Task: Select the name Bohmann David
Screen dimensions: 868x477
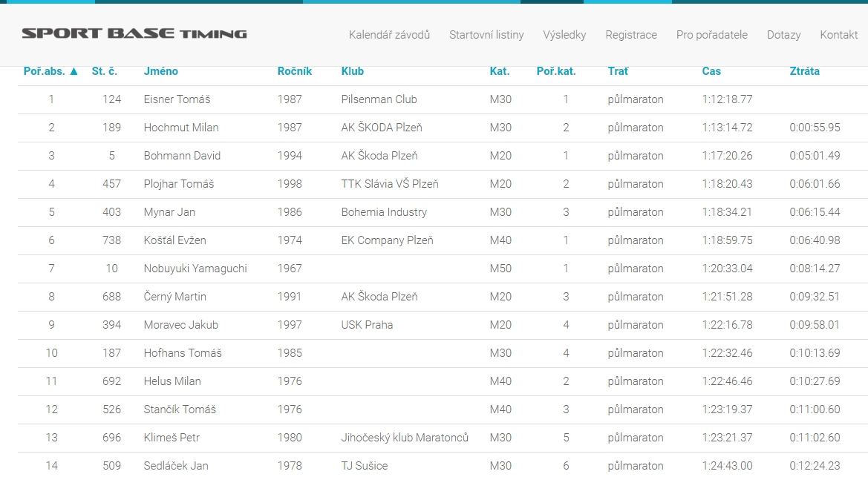Action: point(182,156)
